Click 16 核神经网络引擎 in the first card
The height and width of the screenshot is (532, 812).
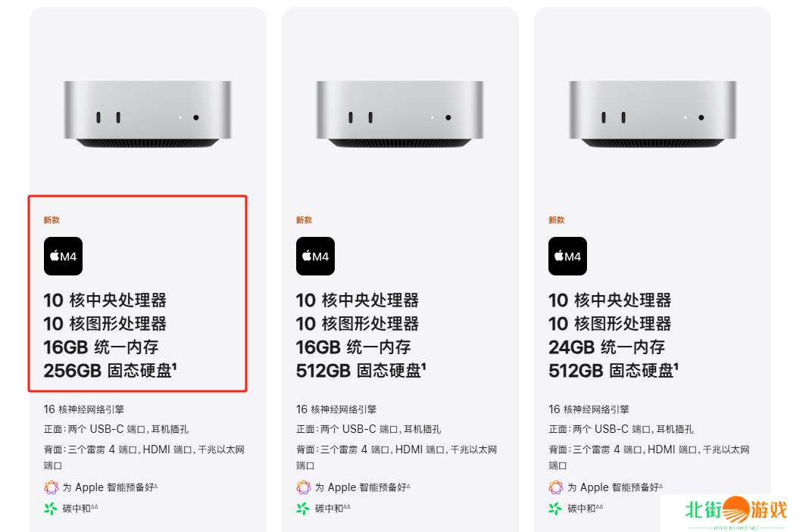(84, 409)
